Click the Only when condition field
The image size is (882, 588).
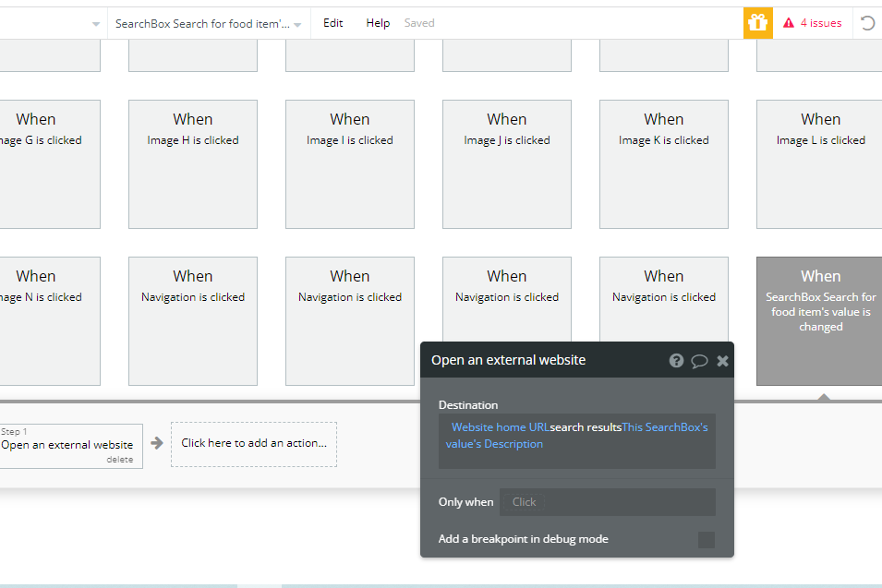[608, 502]
